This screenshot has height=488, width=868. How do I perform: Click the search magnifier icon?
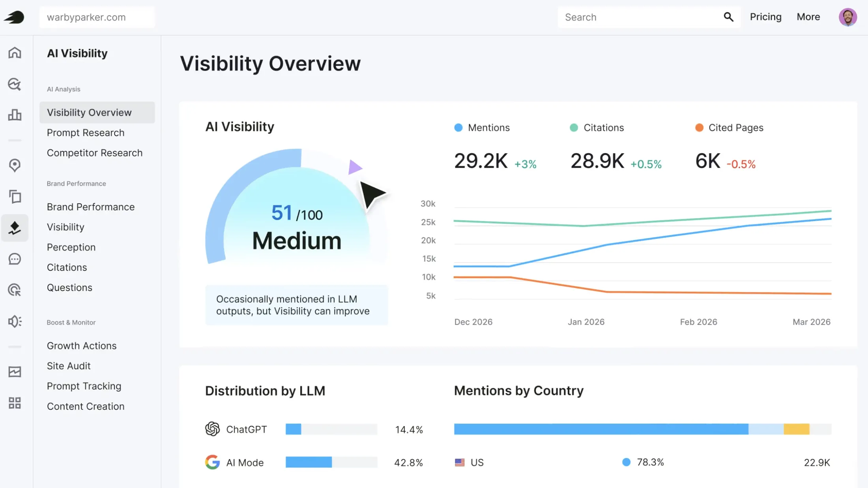[x=728, y=17]
